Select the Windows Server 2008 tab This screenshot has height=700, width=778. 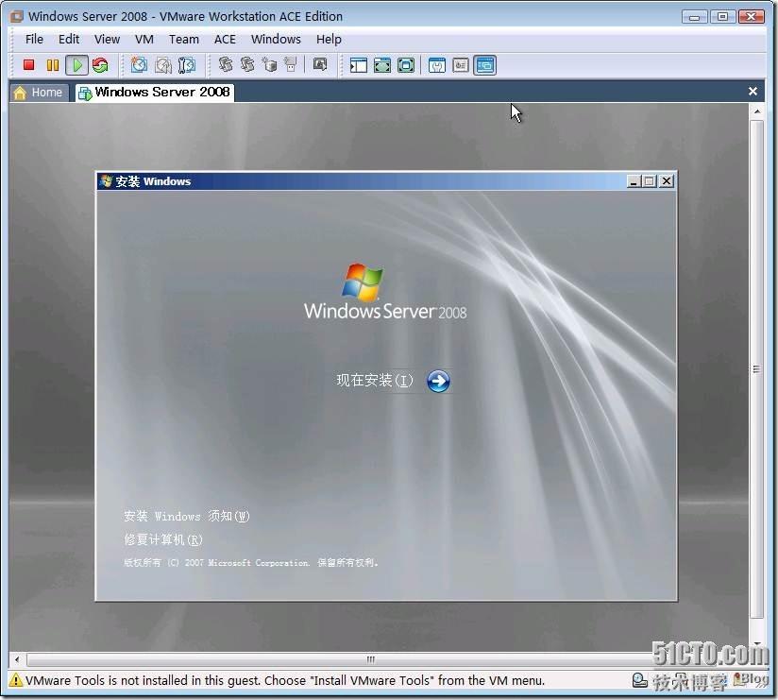tap(155, 93)
